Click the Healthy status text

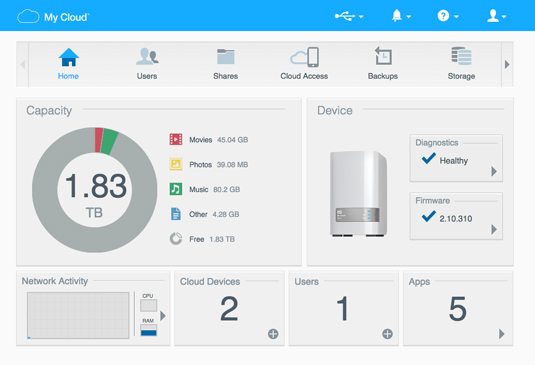click(453, 161)
